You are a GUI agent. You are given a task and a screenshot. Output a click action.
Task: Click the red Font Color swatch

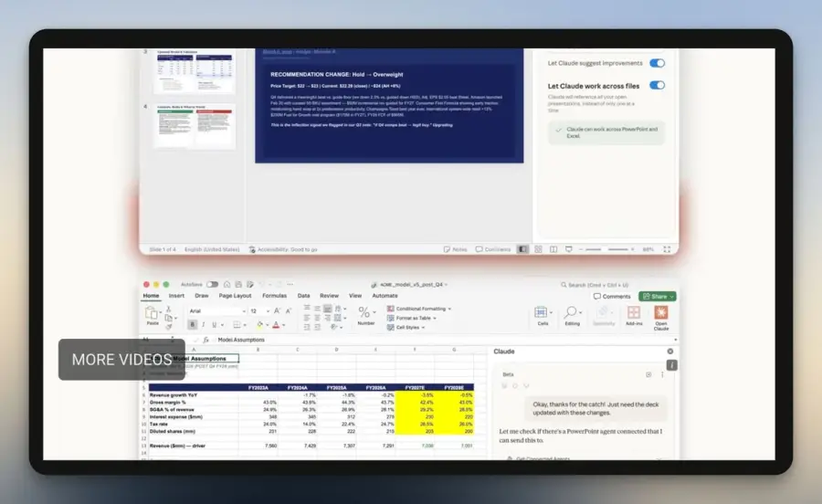276,325
